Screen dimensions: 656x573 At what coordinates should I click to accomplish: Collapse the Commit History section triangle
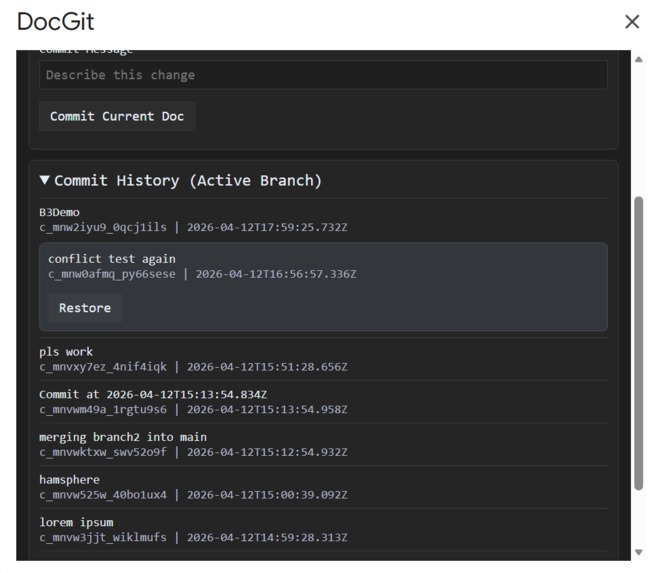tap(44, 180)
